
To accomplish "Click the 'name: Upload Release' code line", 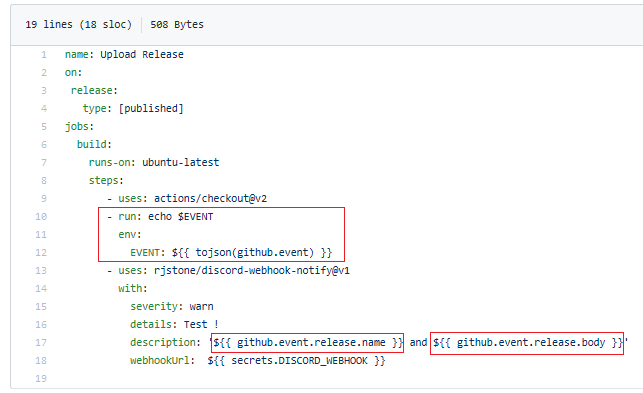I will click(124, 55).
